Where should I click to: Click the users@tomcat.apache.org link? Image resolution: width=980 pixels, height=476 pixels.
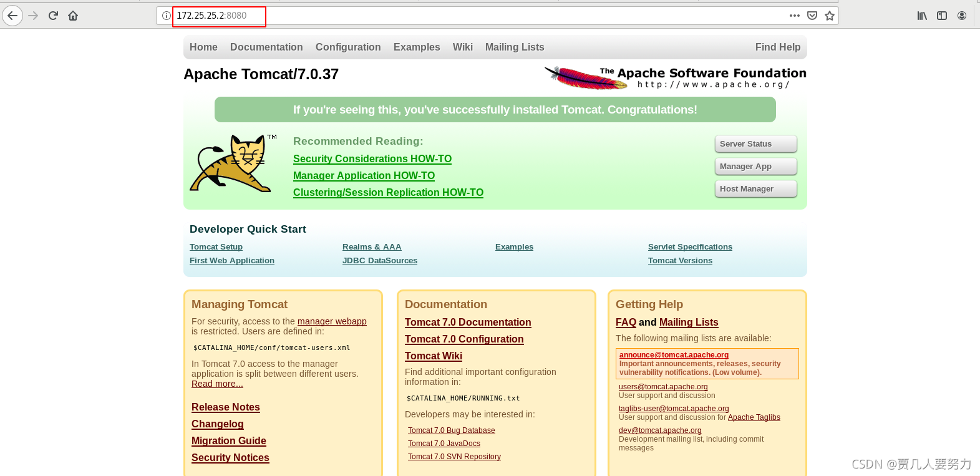[663, 387]
